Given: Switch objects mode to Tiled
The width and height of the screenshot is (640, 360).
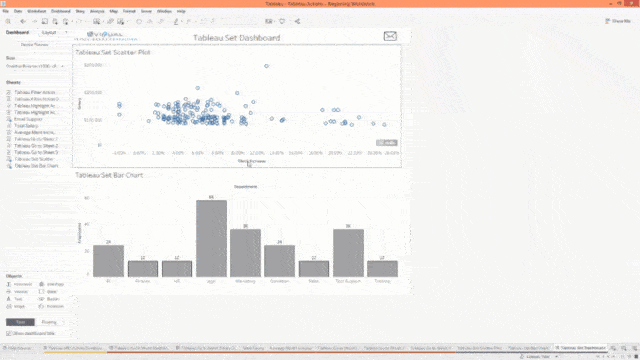Looking at the screenshot, I should tap(20, 322).
